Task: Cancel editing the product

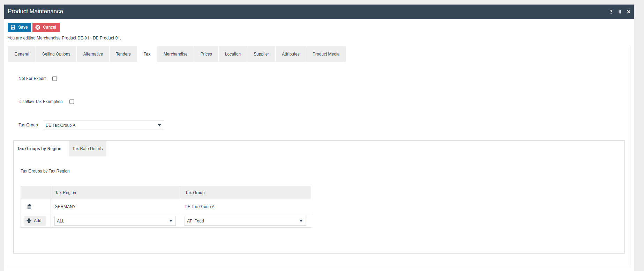Action: [46, 27]
